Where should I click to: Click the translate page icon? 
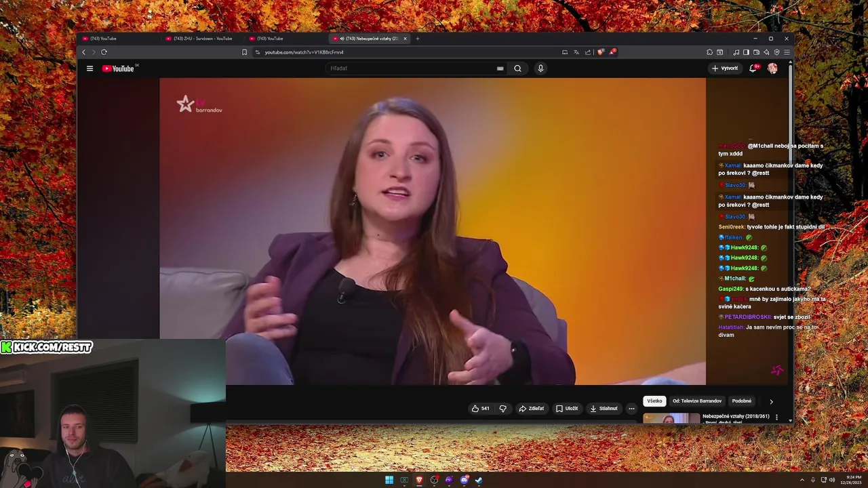(576, 52)
